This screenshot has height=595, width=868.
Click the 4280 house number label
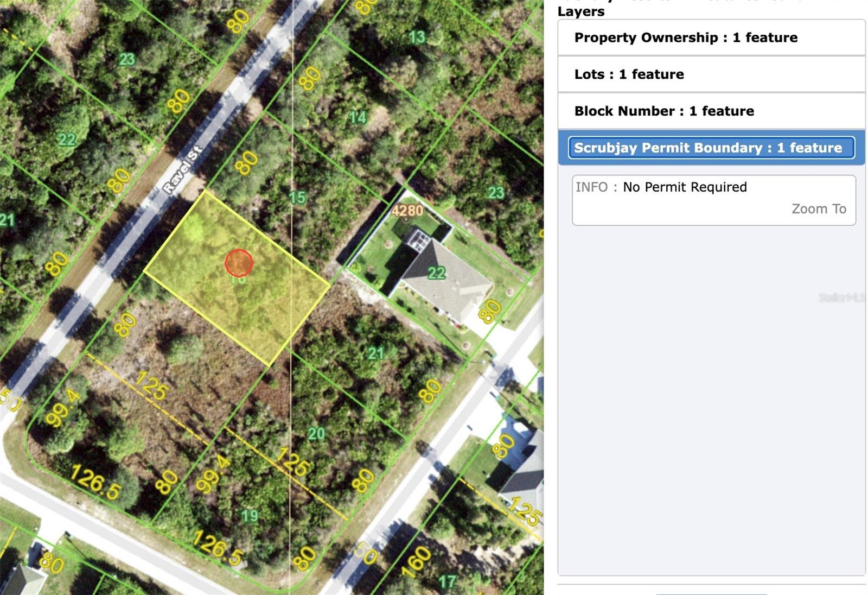click(407, 211)
